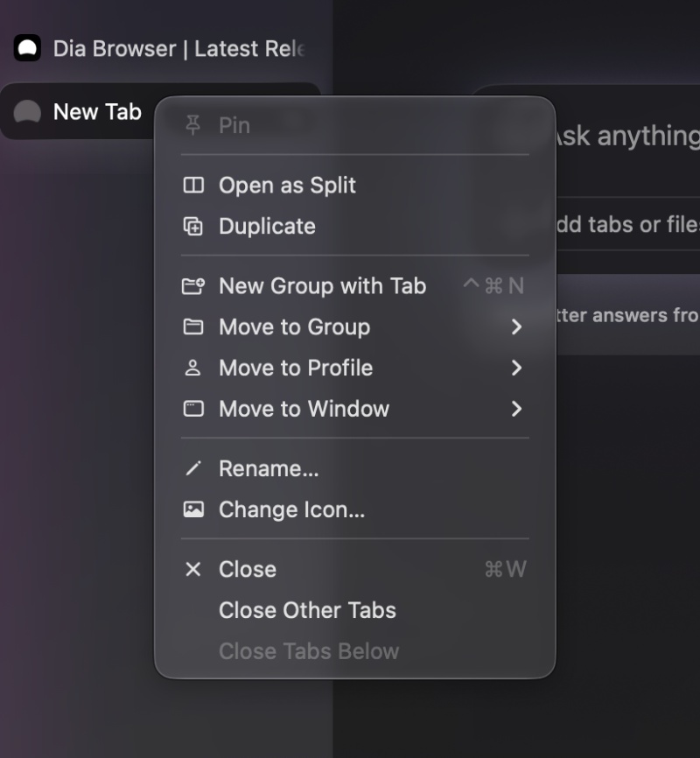
Task: Click the add tabs or files field
Action: click(628, 224)
